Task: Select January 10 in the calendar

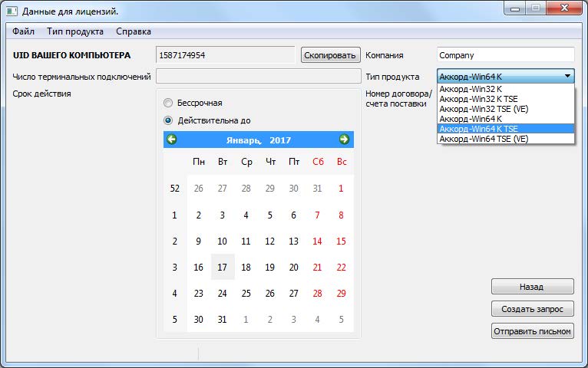Action: coord(223,241)
